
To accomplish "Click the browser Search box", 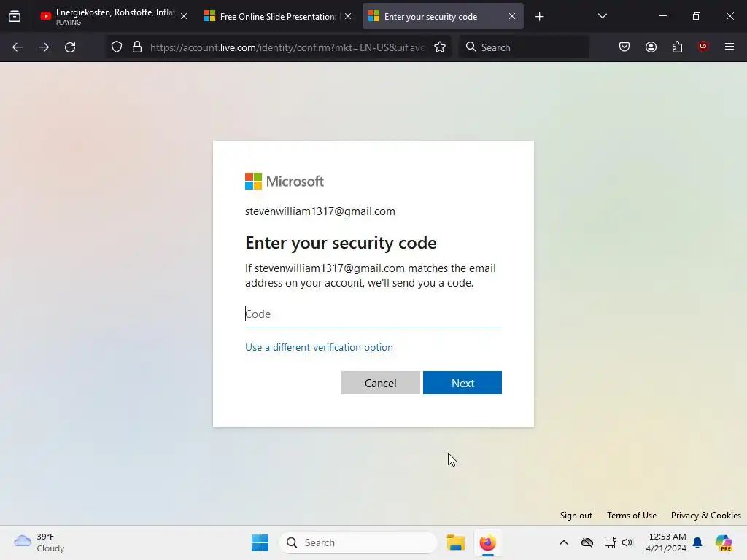I will (x=524, y=47).
